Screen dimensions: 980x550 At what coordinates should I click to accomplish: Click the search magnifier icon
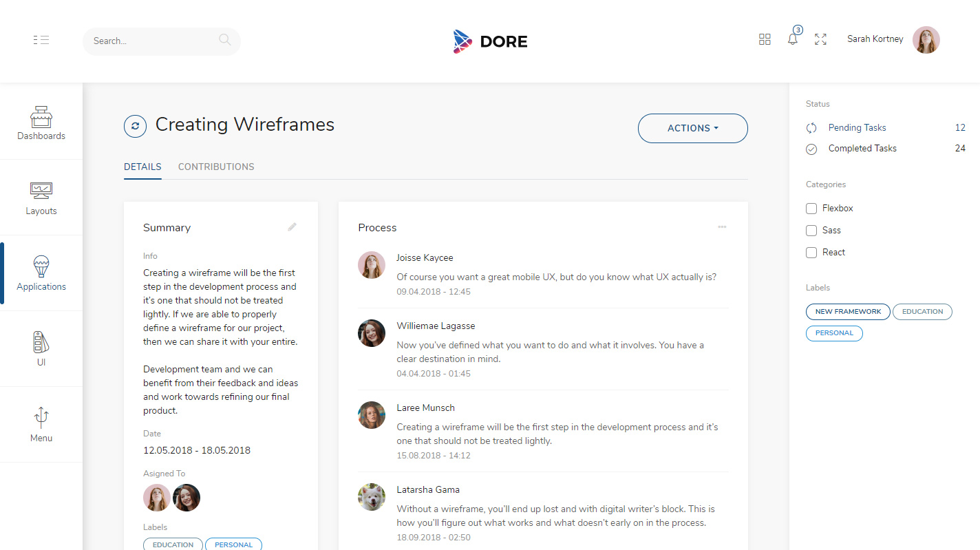click(x=224, y=40)
